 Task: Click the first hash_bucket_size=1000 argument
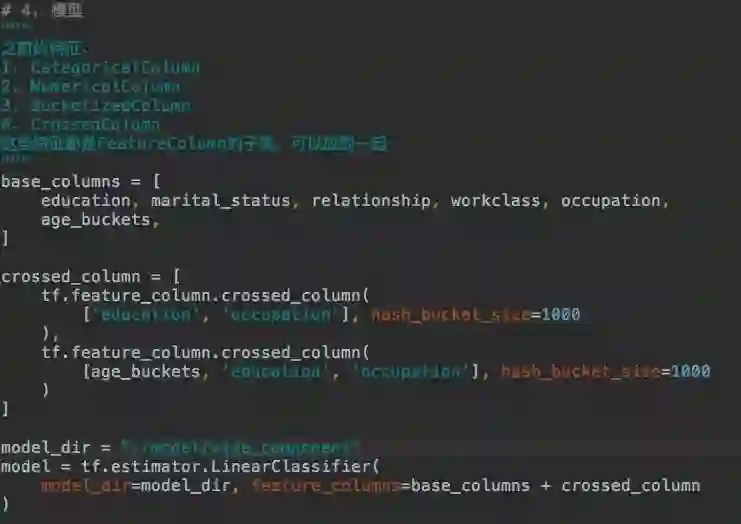pos(476,315)
